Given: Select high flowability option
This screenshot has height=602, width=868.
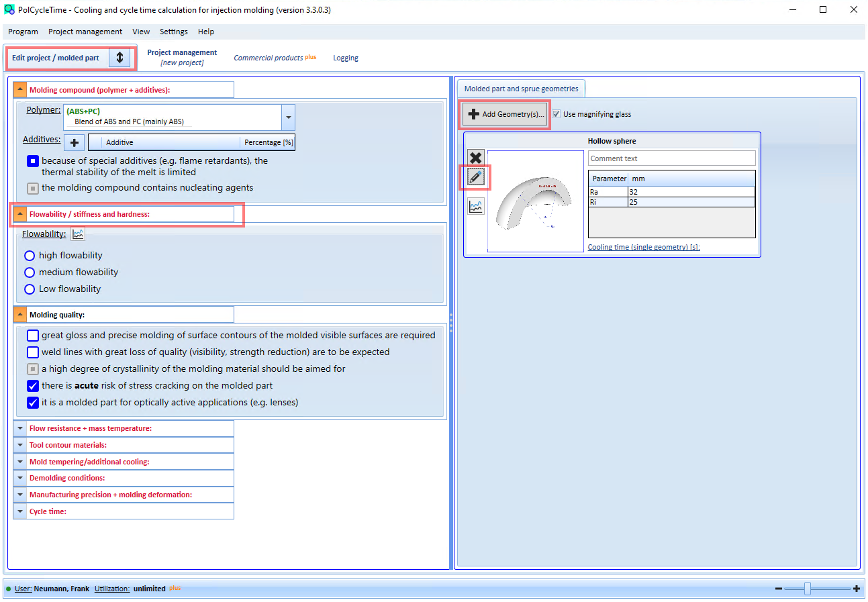Looking at the screenshot, I should click(x=30, y=256).
